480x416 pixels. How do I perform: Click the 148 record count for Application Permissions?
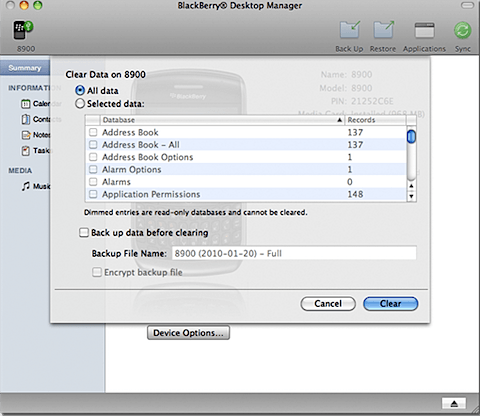pyautogui.click(x=355, y=194)
